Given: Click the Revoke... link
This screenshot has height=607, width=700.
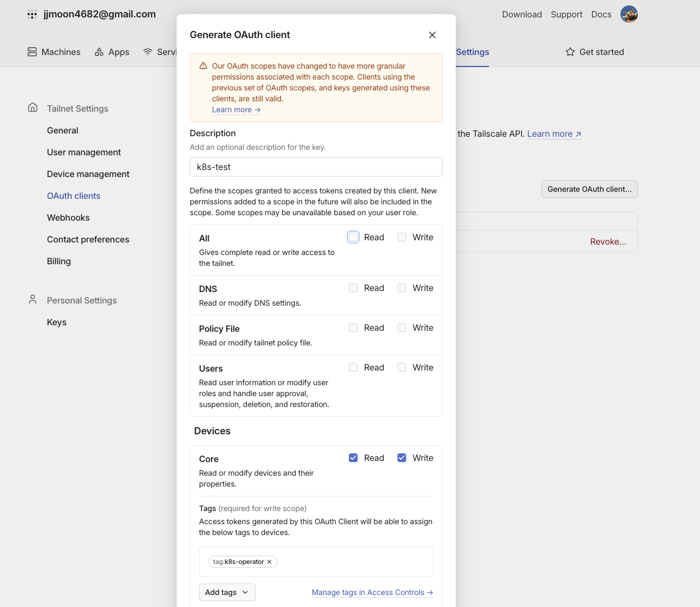Looking at the screenshot, I should point(608,241).
